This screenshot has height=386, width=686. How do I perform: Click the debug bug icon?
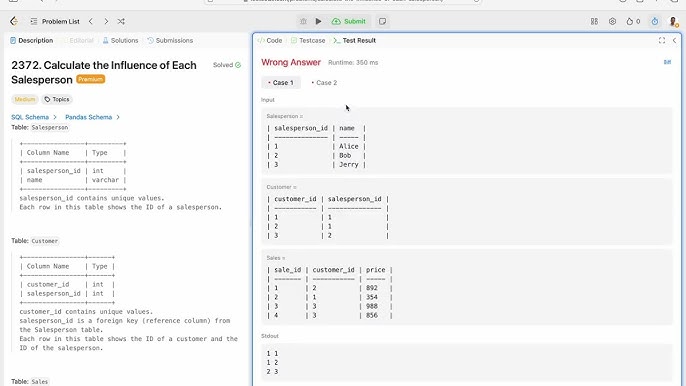click(x=303, y=21)
